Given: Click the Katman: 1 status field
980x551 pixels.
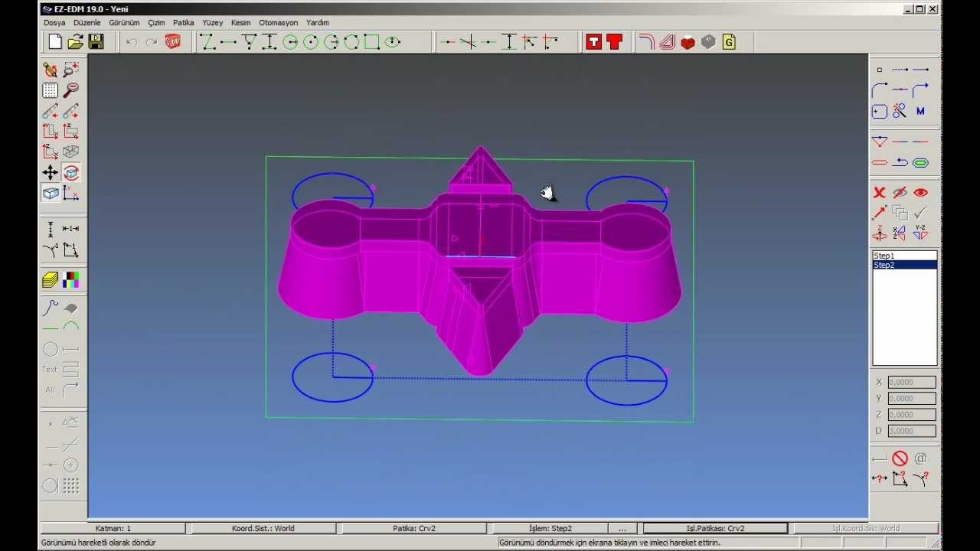Looking at the screenshot, I should click(x=113, y=528).
